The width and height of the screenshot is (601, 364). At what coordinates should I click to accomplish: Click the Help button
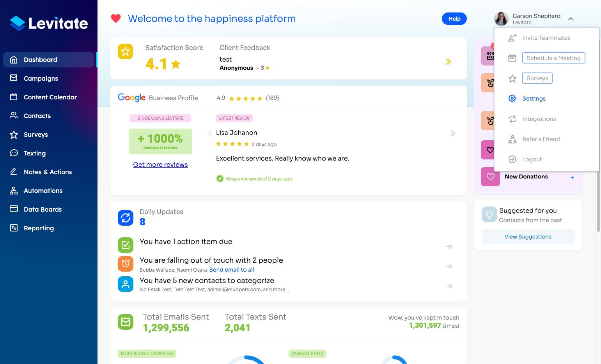(454, 19)
